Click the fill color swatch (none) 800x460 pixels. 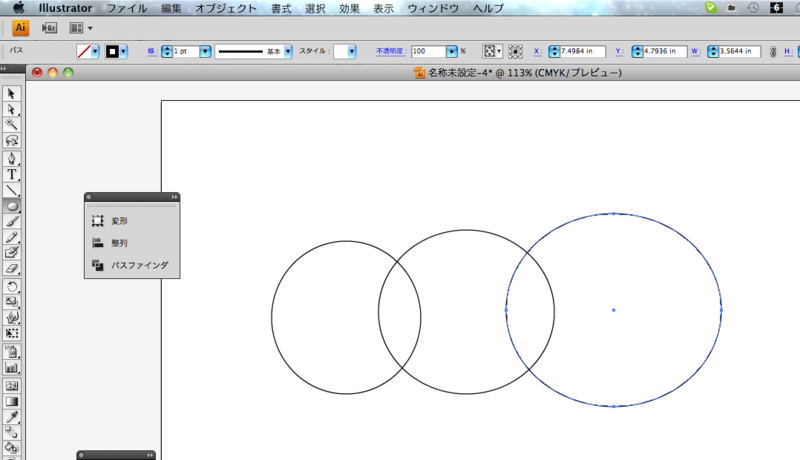[x=84, y=51]
